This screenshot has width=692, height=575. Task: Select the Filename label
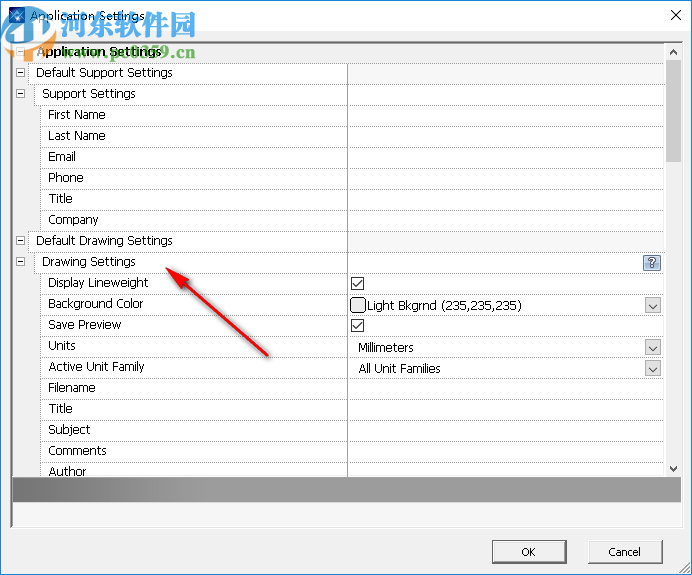[72, 387]
